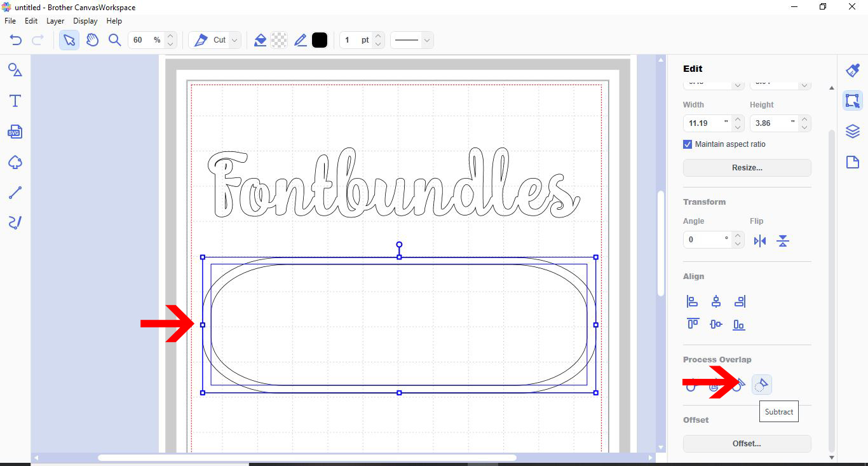
Task: Click the Resize... button
Action: tap(747, 168)
